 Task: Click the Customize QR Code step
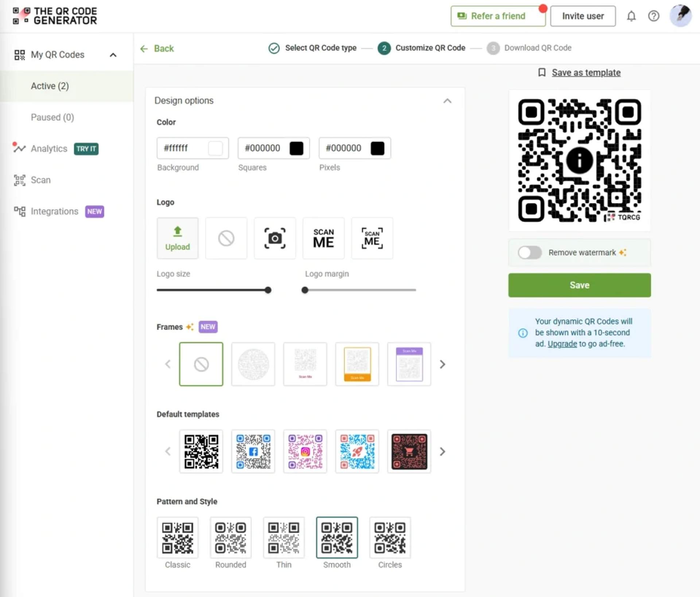[421, 48]
